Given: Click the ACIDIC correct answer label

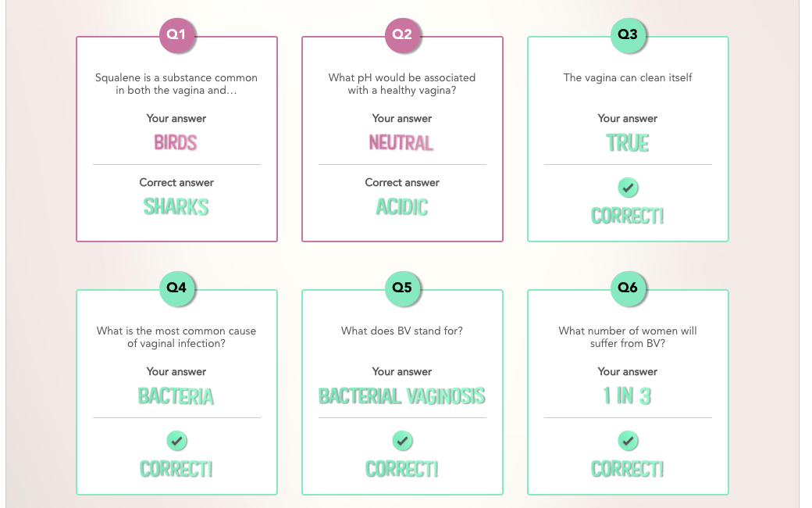Looking at the screenshot, I should tap(402, 207).
